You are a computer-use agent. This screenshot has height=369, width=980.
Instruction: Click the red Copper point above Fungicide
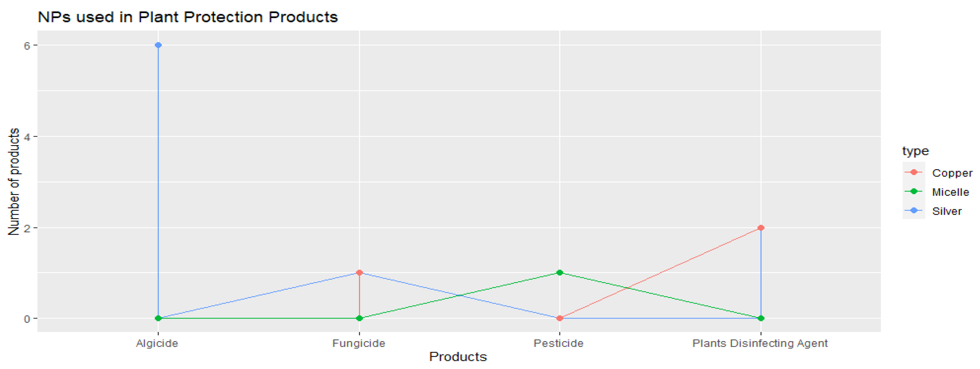tap(359, 273)
